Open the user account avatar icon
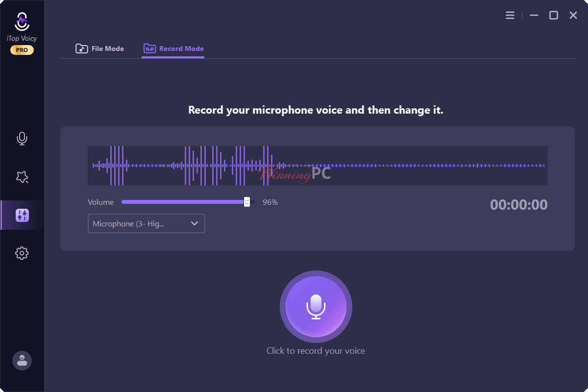Viewport: 588px width, 392px height. coord(22,361)
